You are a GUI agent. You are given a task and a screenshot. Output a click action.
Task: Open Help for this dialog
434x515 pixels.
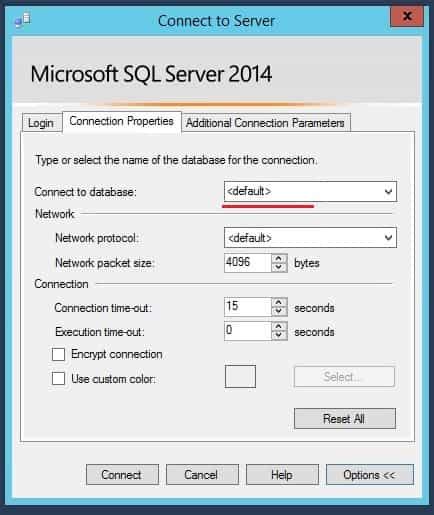tap(282, 474)
